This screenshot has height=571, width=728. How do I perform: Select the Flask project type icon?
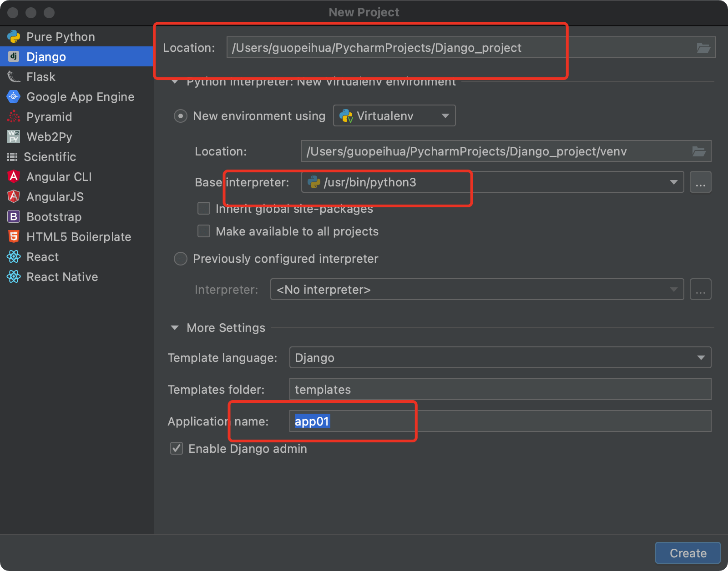[14, 77]
